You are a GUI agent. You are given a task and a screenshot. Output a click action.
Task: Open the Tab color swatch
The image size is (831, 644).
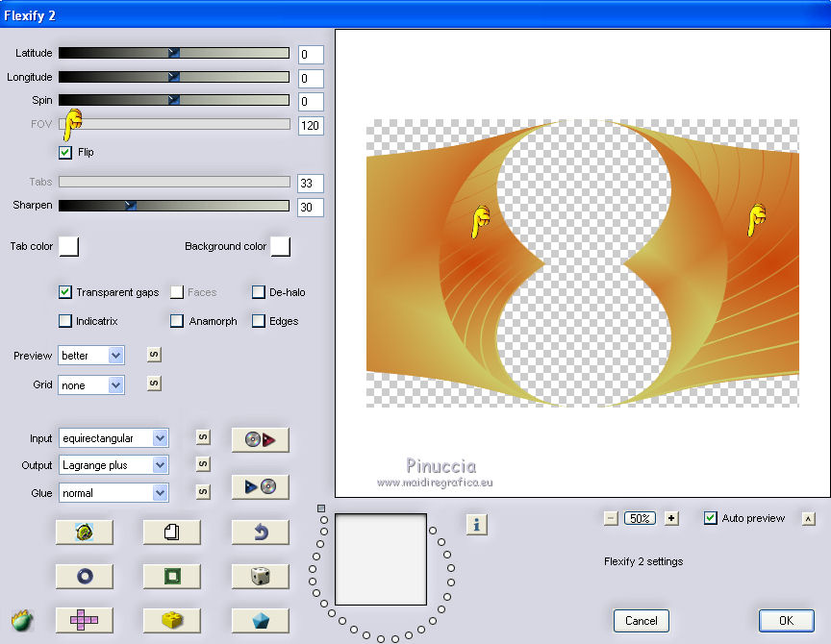tap(69, 246)
